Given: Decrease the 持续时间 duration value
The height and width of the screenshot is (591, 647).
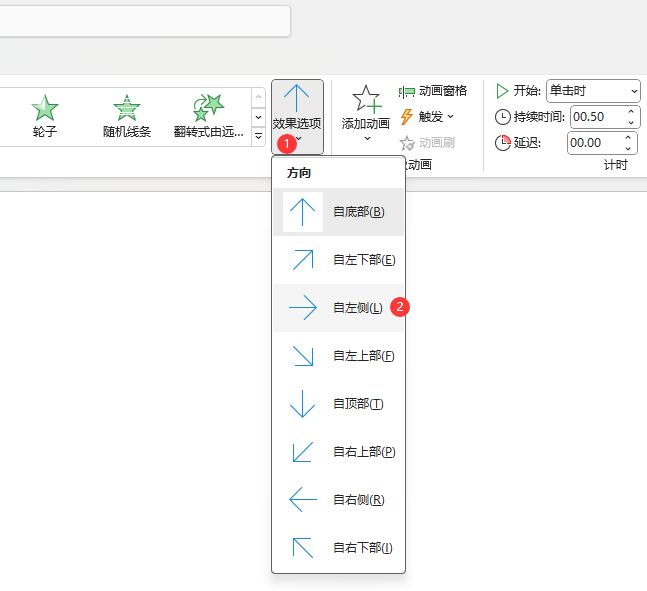Looking at the screenshot, I should click(x=631, y=122).
